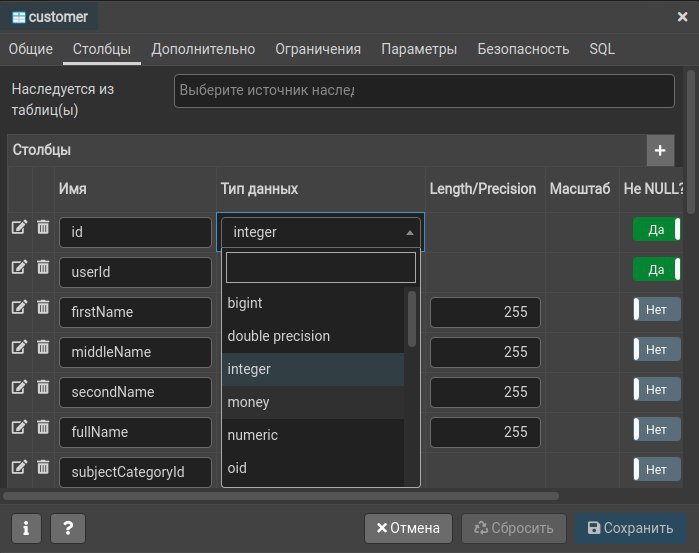Viewport: 699px width, 553px height.
Task: Toggle Not NULL switch for firstName column
Action: pos(656,309)
